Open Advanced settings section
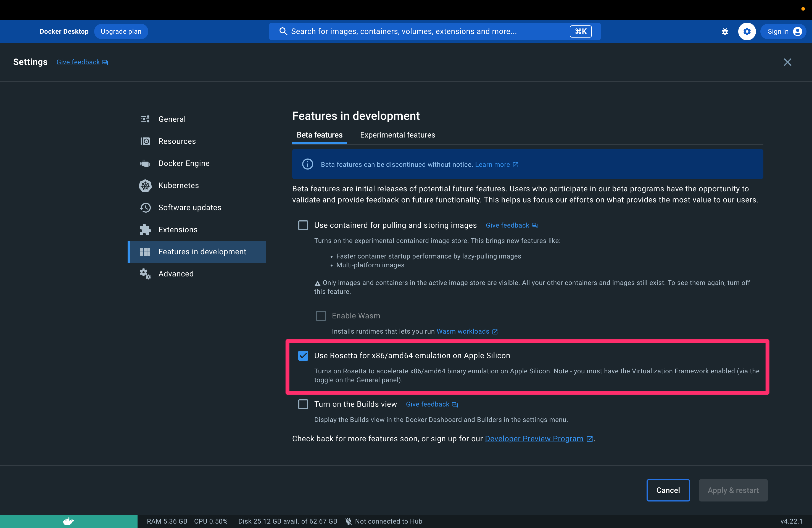 coord(176,274)
